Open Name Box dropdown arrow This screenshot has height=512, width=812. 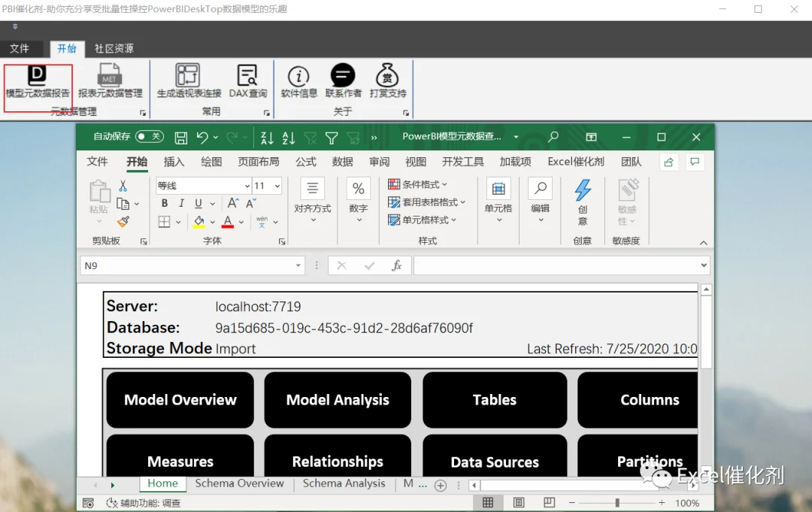pyautogui.click(x=298, y=265)
